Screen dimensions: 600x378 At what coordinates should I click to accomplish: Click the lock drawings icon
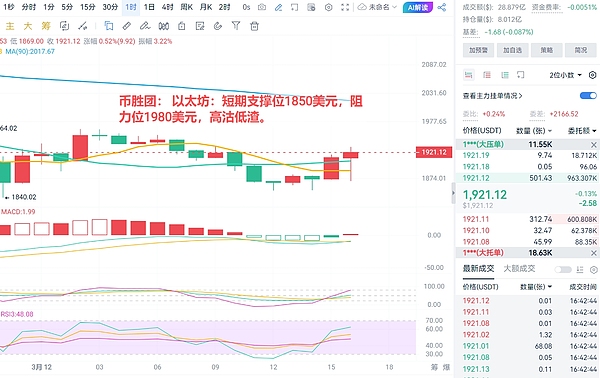182,26
